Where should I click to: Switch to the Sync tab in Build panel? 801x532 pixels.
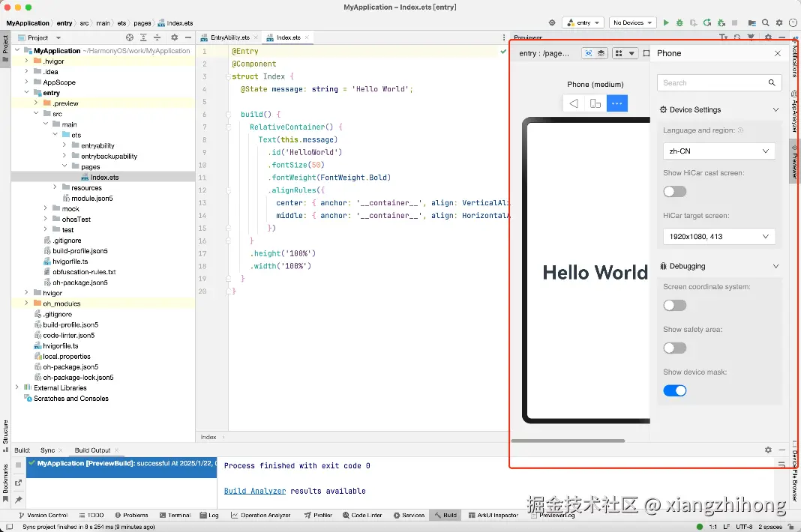tap(47, 450)
